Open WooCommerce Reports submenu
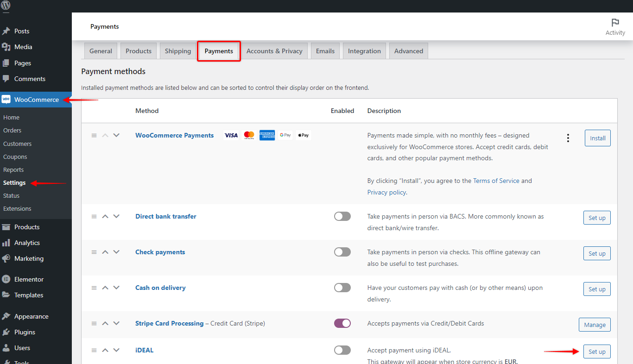This screenshot has width=633, height=364. tap(13, 169)
